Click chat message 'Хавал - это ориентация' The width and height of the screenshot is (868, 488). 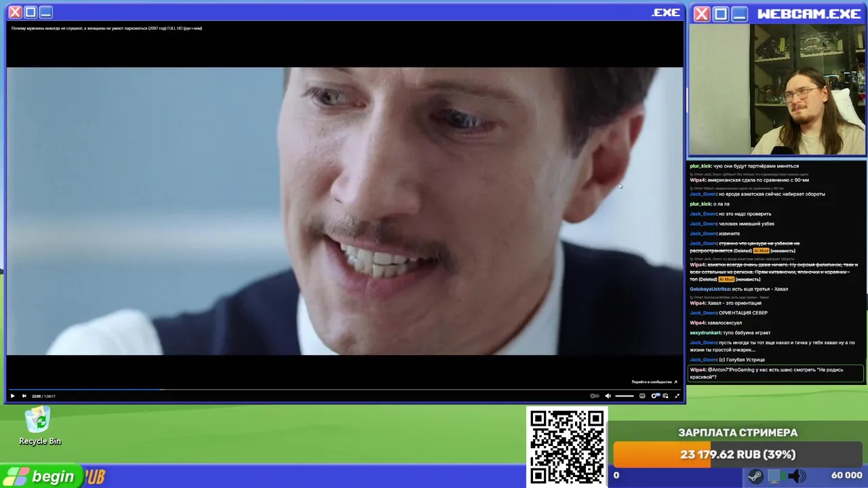pyautogui.click(x=734, y=303)
